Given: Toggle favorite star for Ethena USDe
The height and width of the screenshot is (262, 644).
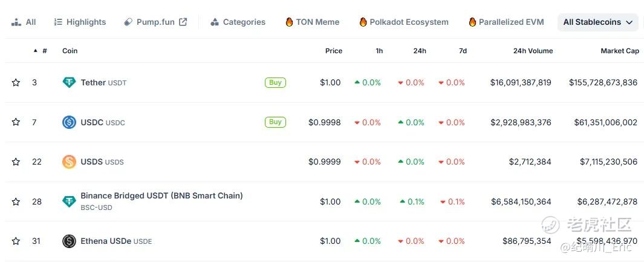Looking at the screenshot, I should 16,241.
